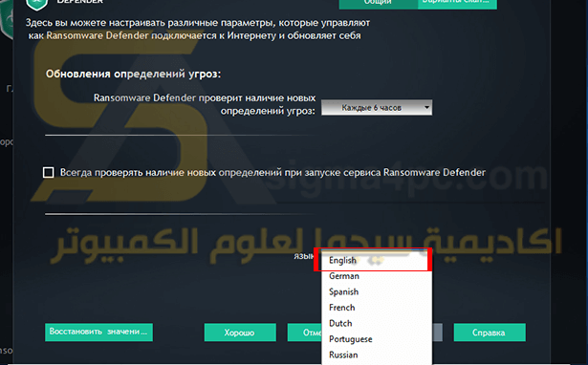Click the Ransomware Defender shield logo

coord(36,5)
